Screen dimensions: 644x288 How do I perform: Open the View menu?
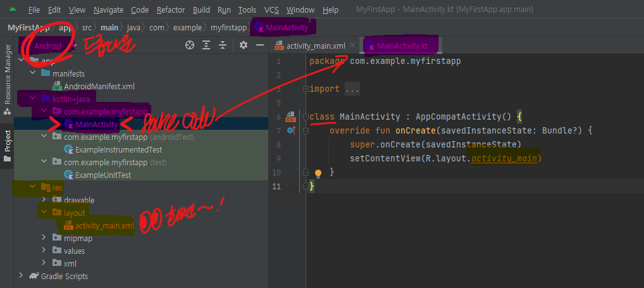point(77,10)
